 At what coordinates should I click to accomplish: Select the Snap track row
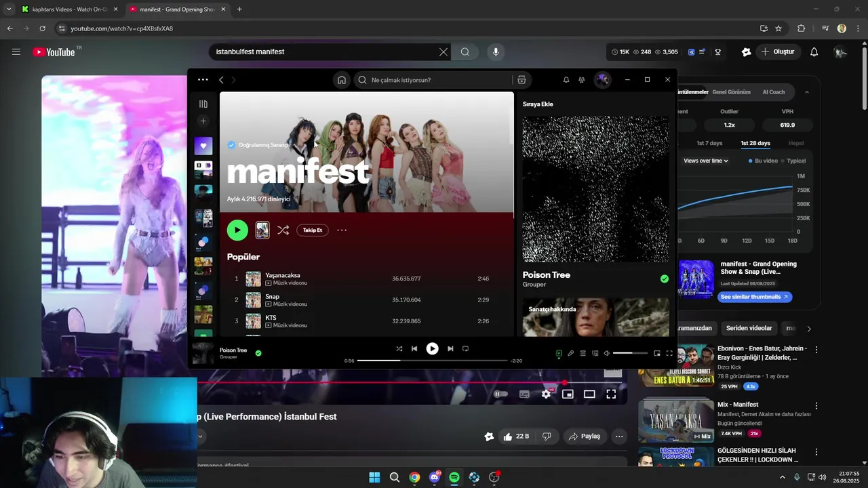[367, 300]
